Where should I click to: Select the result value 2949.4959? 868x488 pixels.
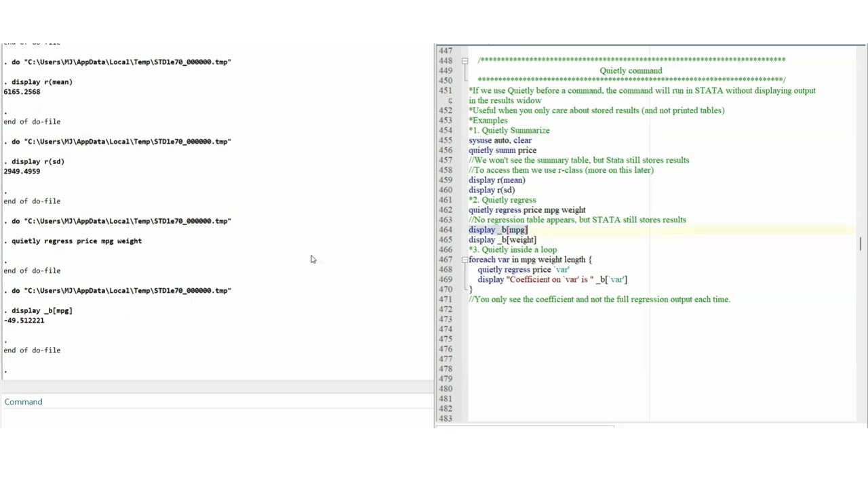[22, 171]
